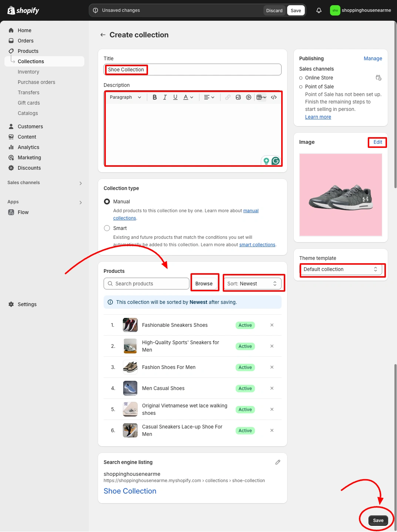Click Discard in top bar
397x532 pixels.
click(274, 10)
